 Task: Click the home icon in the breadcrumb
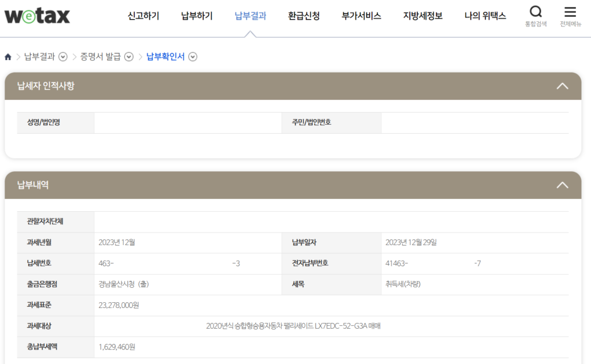8,57
